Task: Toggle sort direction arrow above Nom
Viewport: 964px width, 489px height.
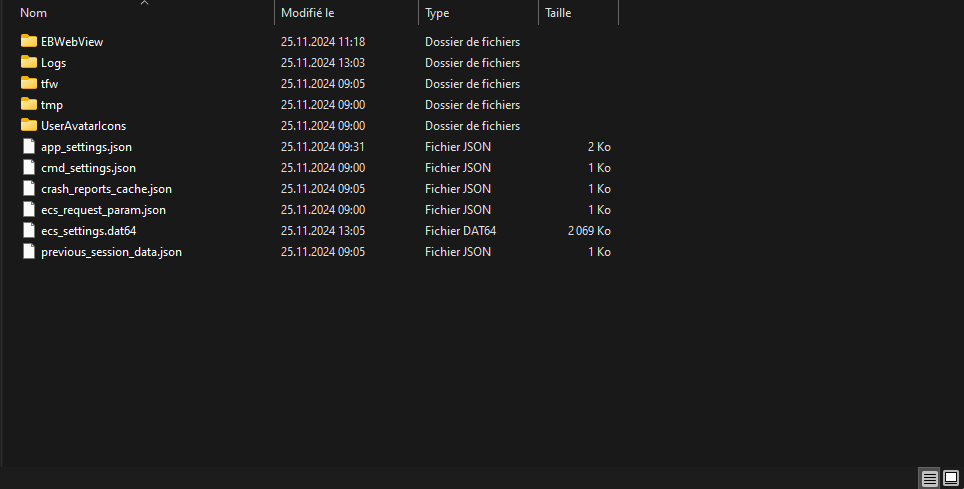Action: 144,3
